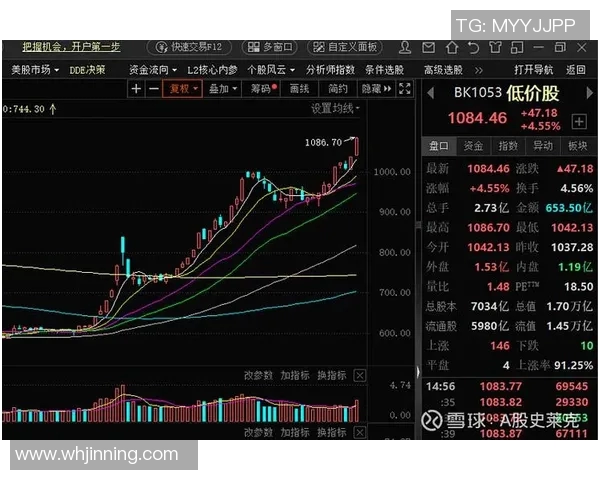Close the volume indicator panel with X

tap(360, 375)
